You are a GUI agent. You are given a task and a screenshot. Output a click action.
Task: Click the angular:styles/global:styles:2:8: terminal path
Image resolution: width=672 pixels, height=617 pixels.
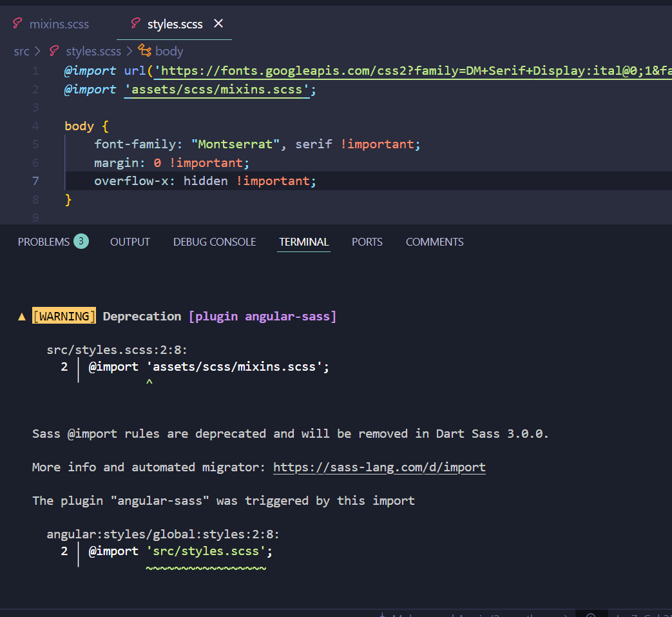click(x=163, y=534)
